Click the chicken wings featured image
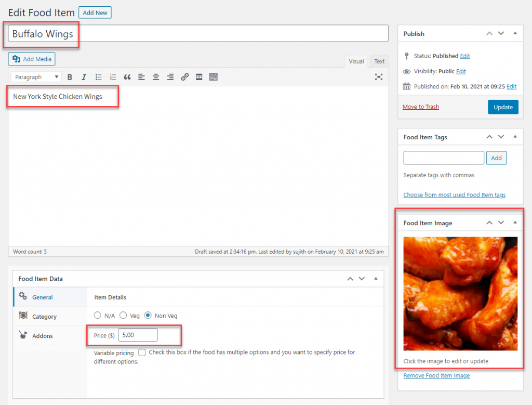 (x=460, y=294)
